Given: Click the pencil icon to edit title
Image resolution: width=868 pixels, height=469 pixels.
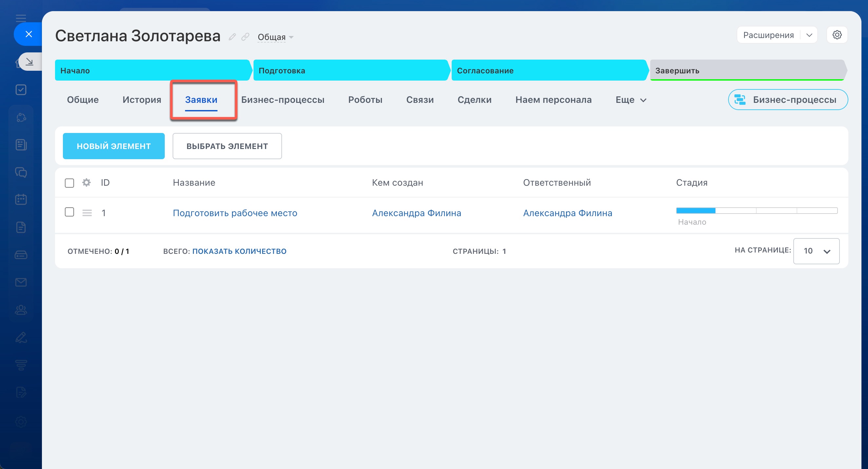Looking at the screenshot, I should tap(232, 37).
